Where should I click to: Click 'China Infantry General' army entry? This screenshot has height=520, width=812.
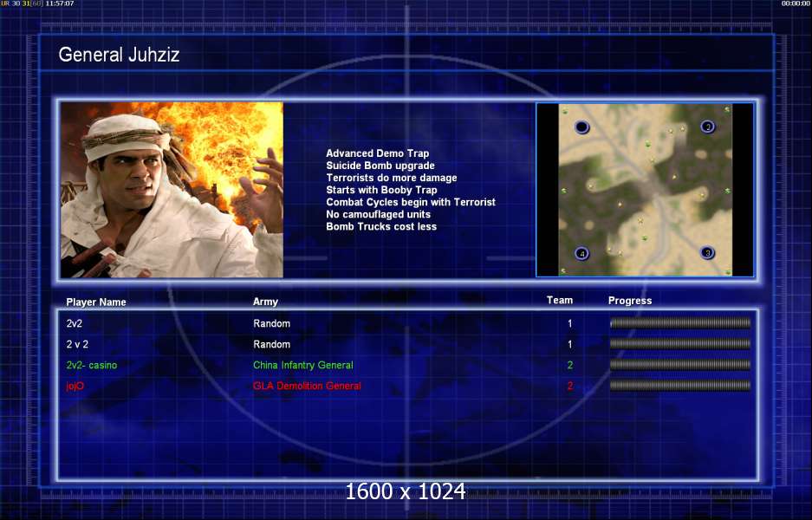click(303, 365)
